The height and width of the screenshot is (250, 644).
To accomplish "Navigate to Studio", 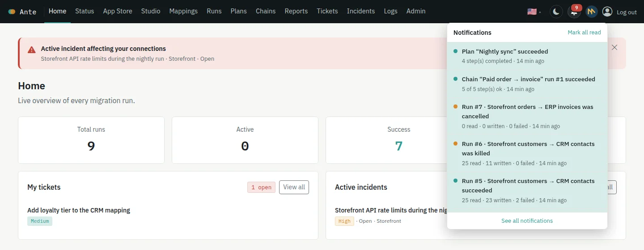I will pyautogui.click(x=151, y=11).
